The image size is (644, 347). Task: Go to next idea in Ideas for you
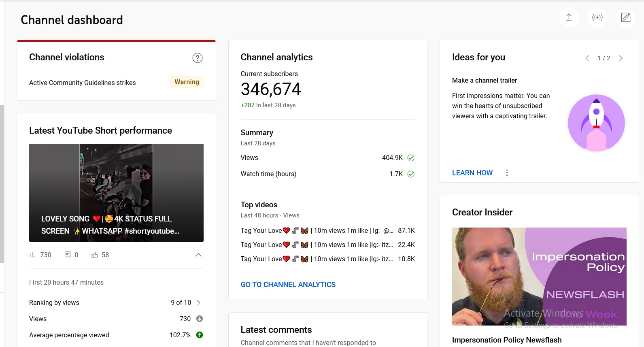click(620, 58)
